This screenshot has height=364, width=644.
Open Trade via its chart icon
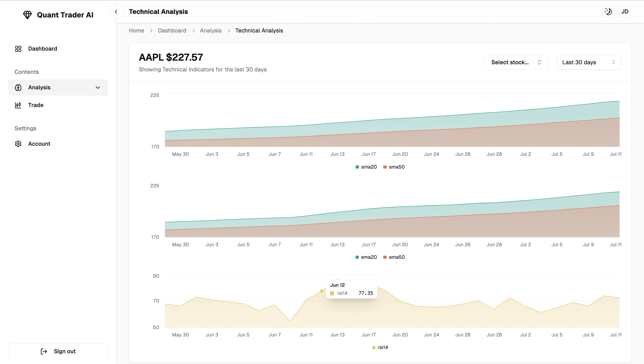point(18,105)
